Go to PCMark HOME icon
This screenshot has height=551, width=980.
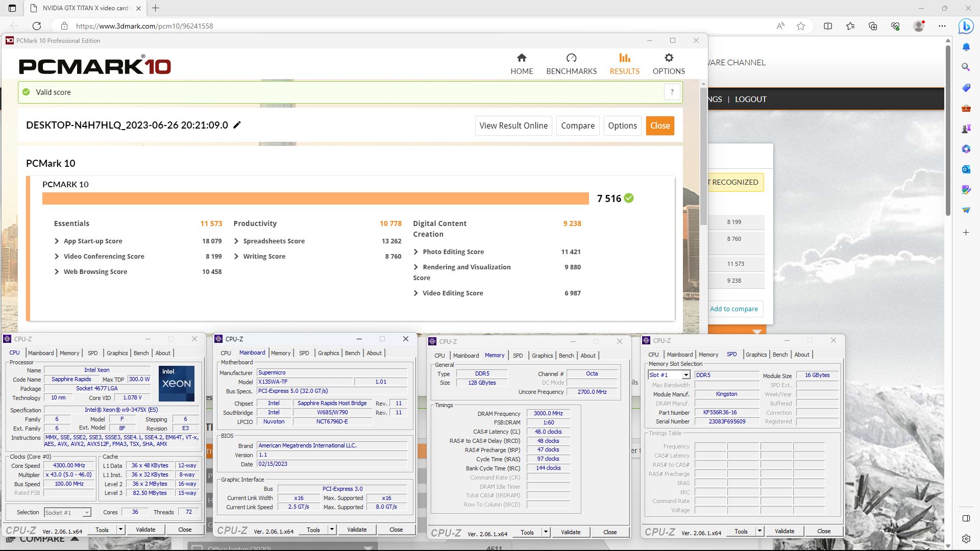[521, 58]
